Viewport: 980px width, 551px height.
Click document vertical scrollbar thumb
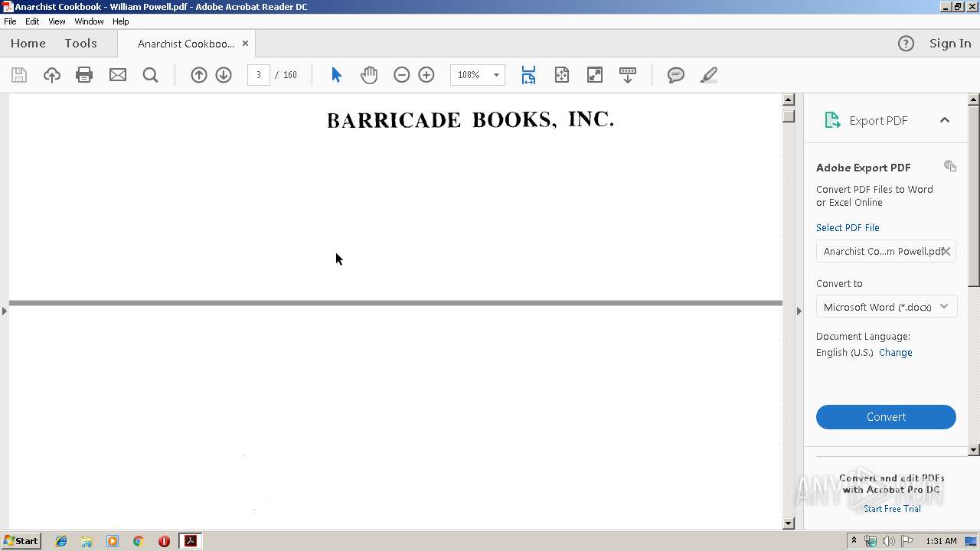pyautogui.click(x=789, y=116)
